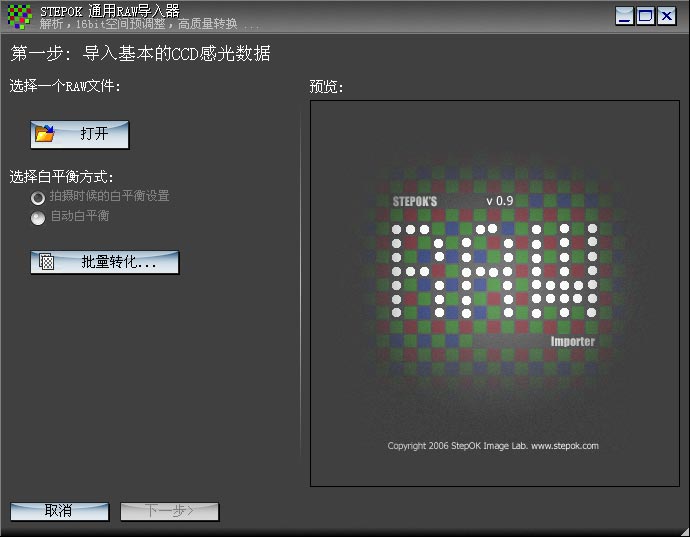
Task: Open 批量转化 batch conversion dialog
Action: tap(105, 262)
